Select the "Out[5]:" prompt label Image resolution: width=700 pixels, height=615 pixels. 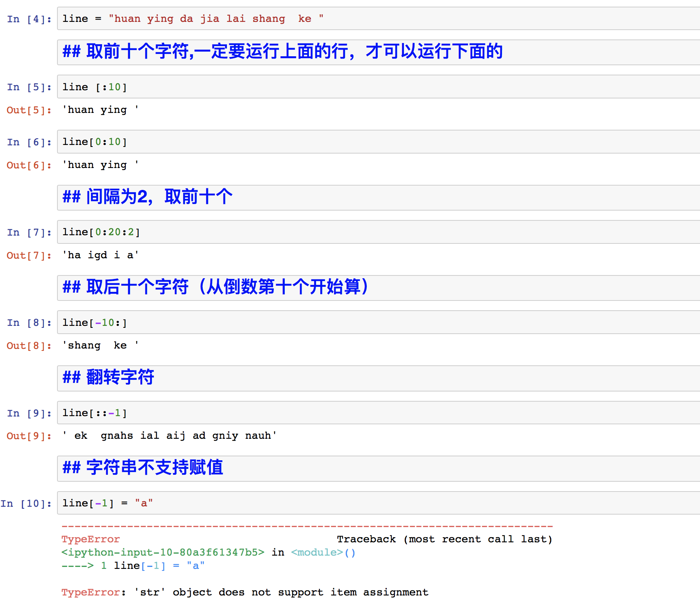pyautogui.click(x=29, y=110)
